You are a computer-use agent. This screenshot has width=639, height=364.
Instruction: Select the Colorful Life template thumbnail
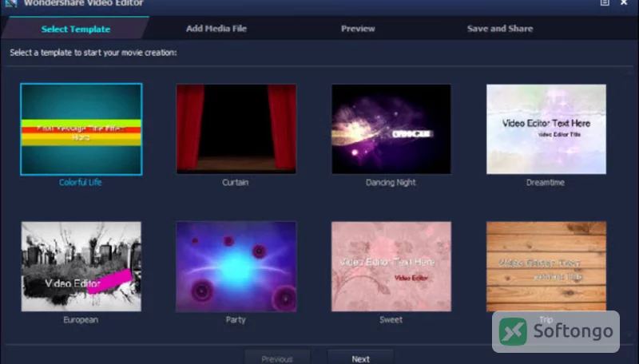[x=81, y=129]
